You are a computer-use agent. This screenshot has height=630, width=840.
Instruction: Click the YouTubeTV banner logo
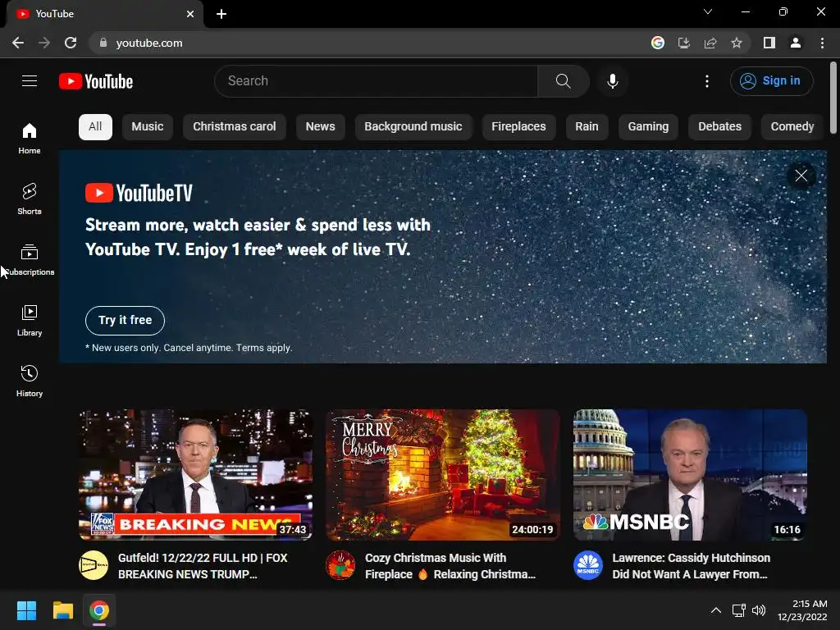[x=139, y=193]
